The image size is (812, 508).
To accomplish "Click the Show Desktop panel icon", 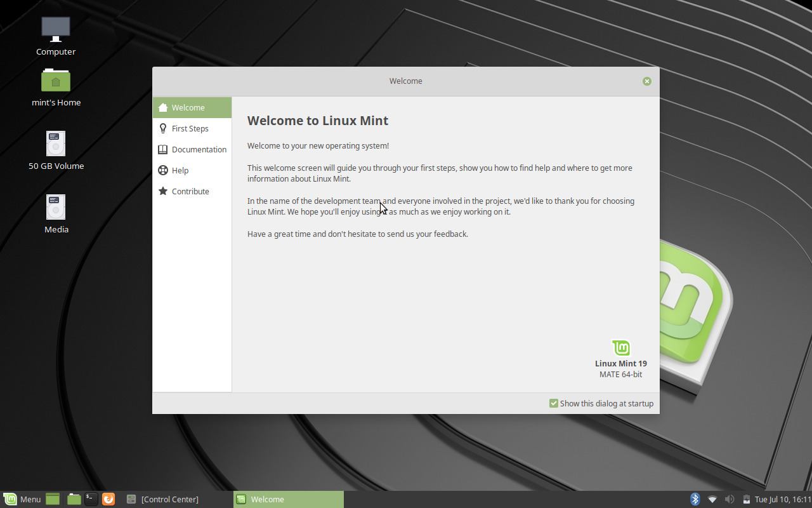I will click(x=53, y=499).
